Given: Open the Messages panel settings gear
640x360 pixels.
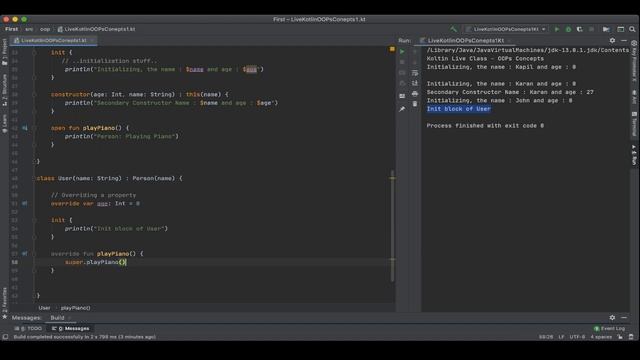Looking at the screenshot, I should pyautogui.click(x=612, y=318).
